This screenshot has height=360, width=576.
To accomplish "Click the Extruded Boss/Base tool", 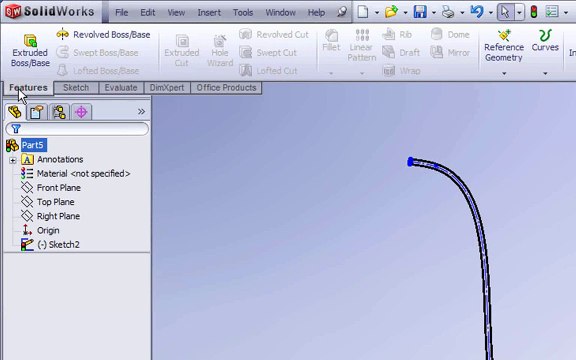I will 30,51.
